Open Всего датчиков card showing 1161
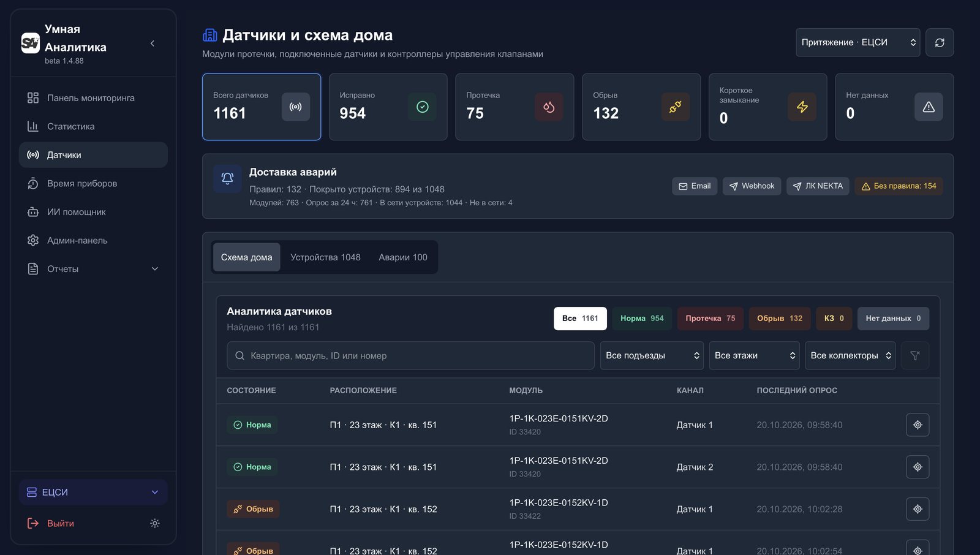Viewport: 980px width, 555px height. click(262, 107)
